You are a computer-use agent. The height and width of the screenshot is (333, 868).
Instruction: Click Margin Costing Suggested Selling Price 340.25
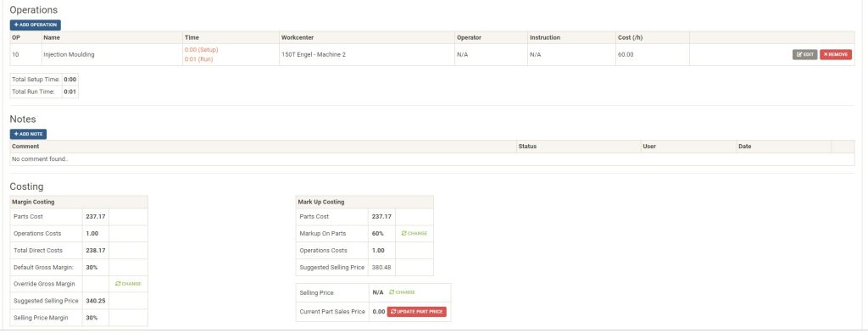tap(96, 301)
